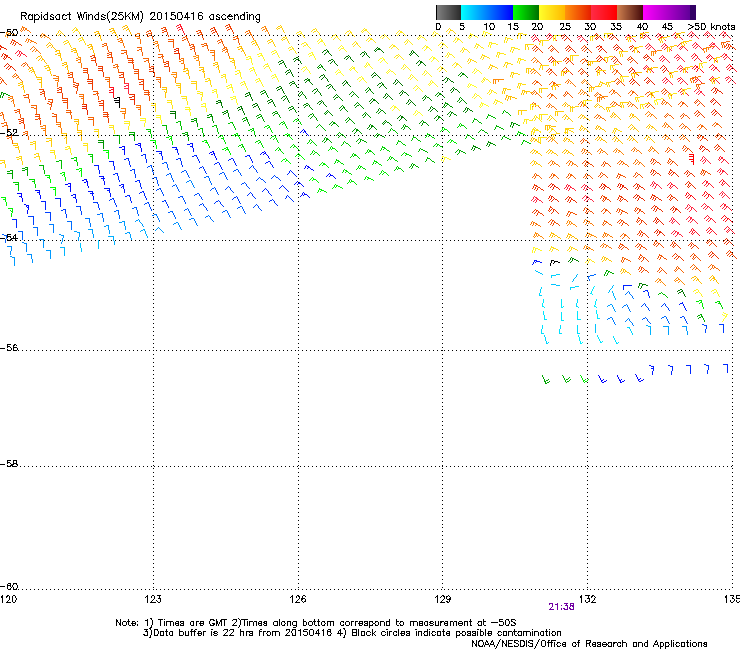The height and width of the screenshot is (650, 740).
Task: Click the yellow 20-25 knots legend segment
Action: point(552,12)
